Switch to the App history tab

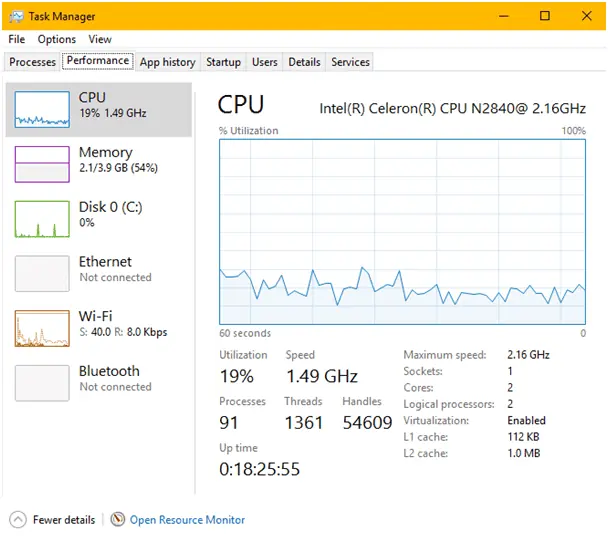click(167, 62)
